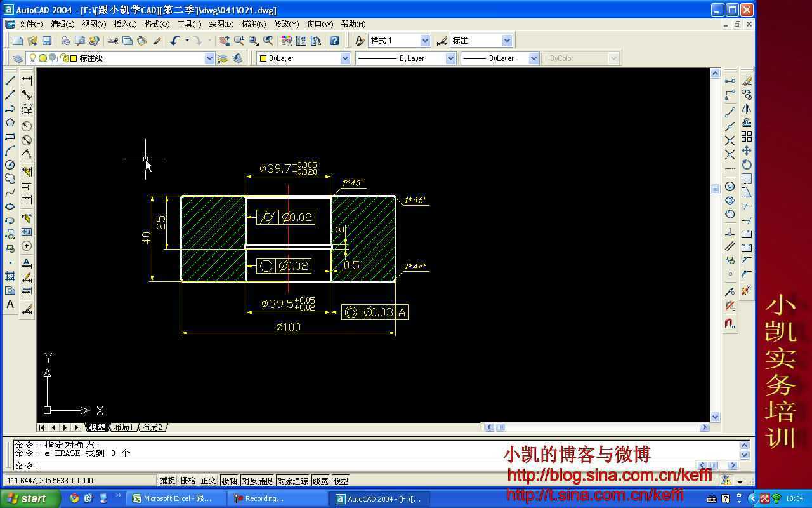Activate the Multiline Text tool
Screen dimensions: 812x508
coord(10,304)
